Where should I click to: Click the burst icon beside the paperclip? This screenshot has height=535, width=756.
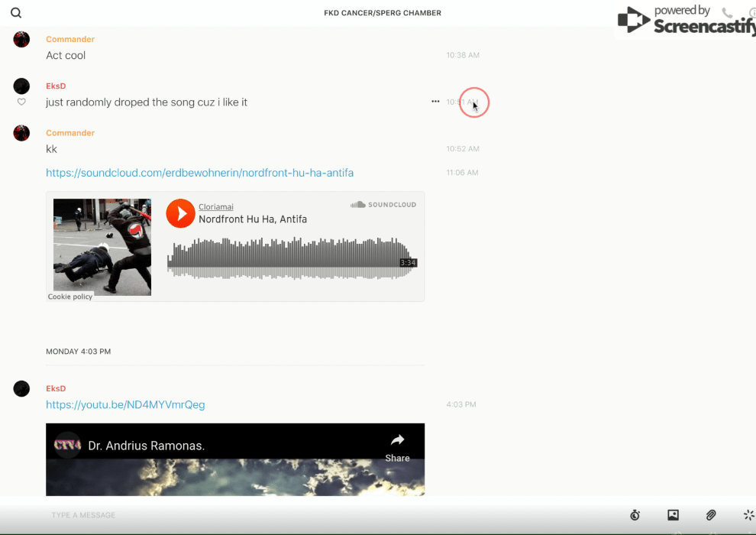(748, 515)
